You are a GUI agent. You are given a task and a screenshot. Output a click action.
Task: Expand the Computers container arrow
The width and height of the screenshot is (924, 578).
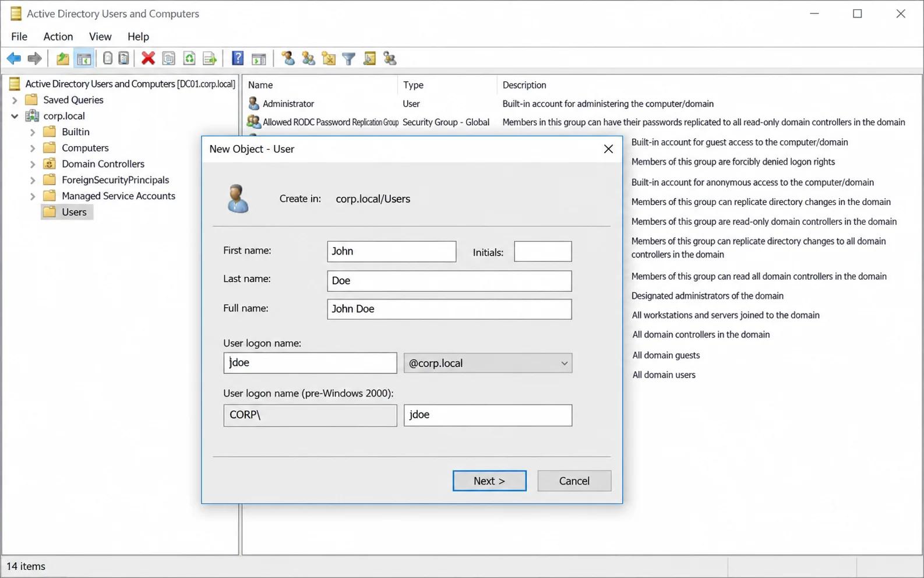point(33,148)
